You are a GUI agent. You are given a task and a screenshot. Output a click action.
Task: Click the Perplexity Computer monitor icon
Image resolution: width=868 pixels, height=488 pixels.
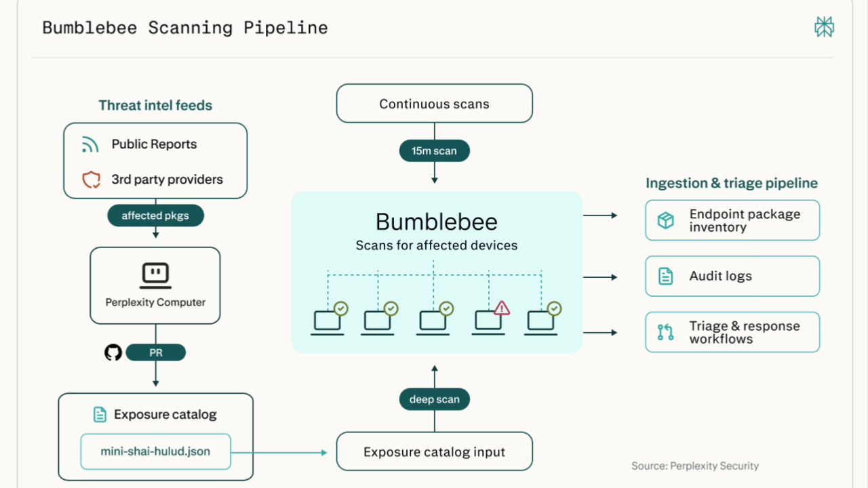click(155, 274)
